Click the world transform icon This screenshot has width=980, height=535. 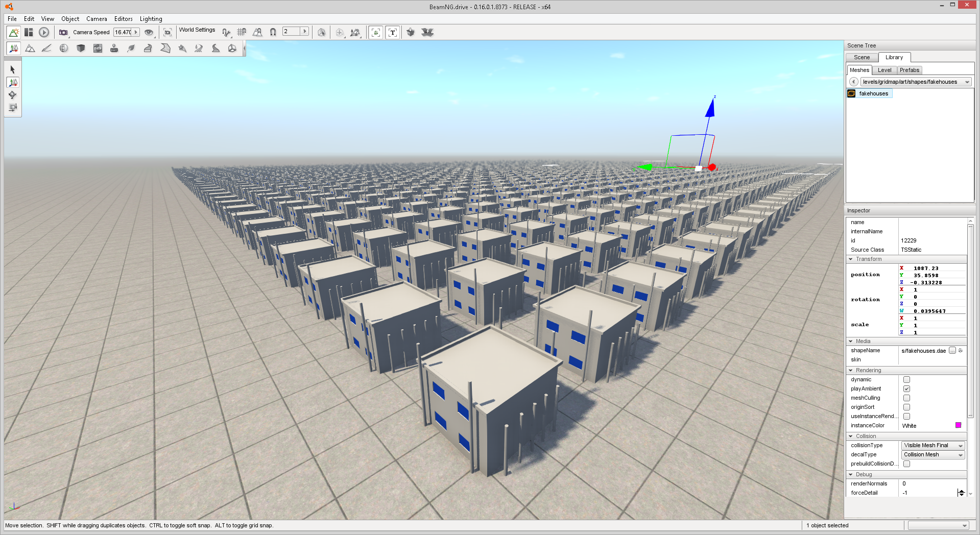[355, 32]
